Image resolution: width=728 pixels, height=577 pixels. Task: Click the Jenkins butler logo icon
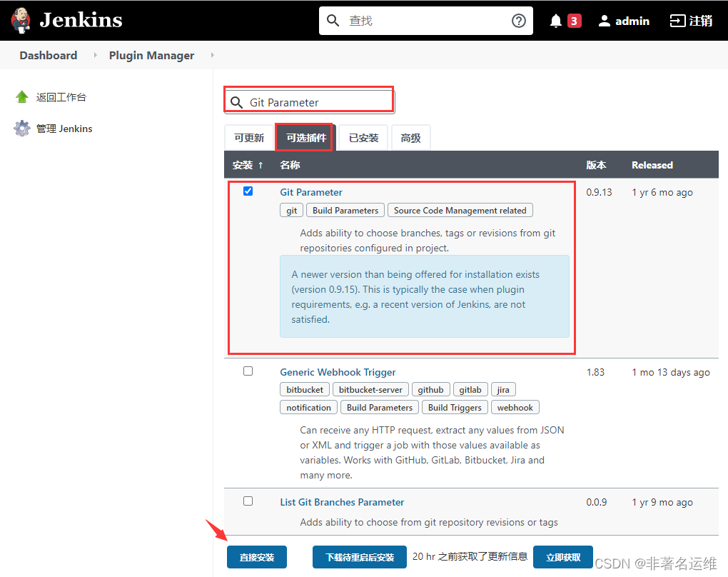(x=21, y=21)
